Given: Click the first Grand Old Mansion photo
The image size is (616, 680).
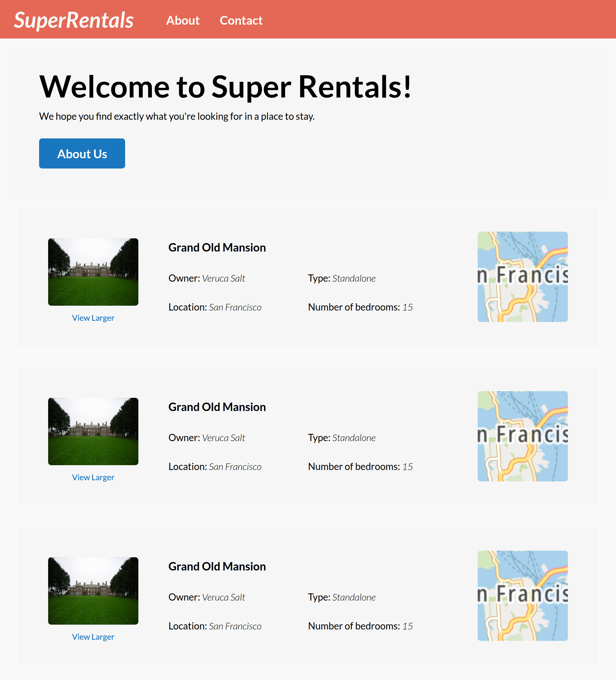Looking at the screenshot, I should click(x=93, y=272).
